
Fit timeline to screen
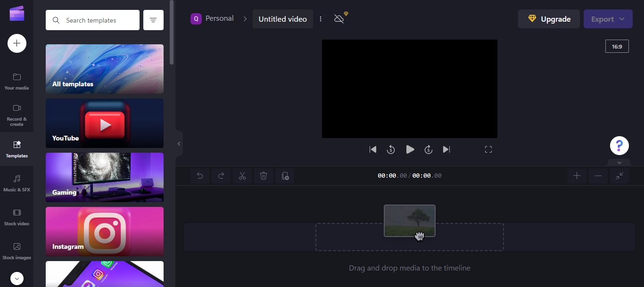[619, 176]
